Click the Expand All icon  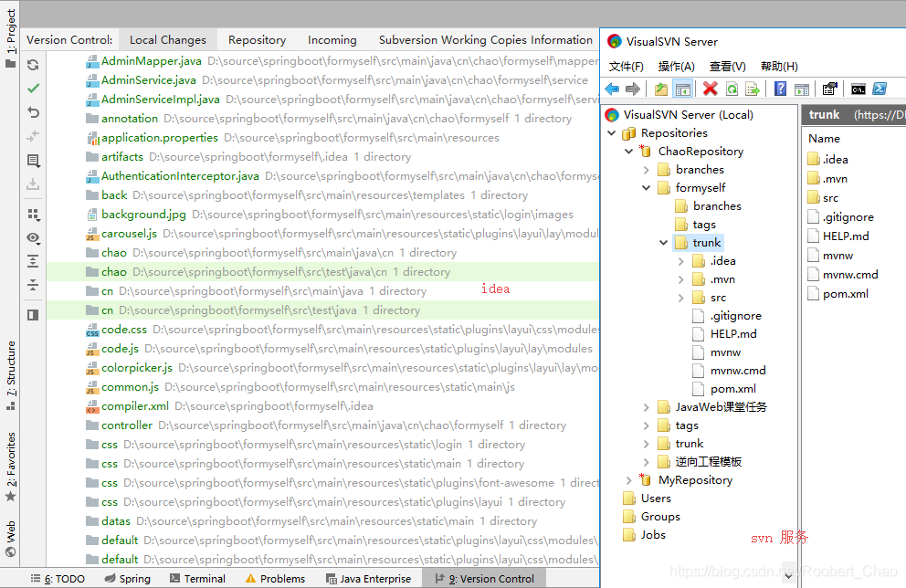33,261
